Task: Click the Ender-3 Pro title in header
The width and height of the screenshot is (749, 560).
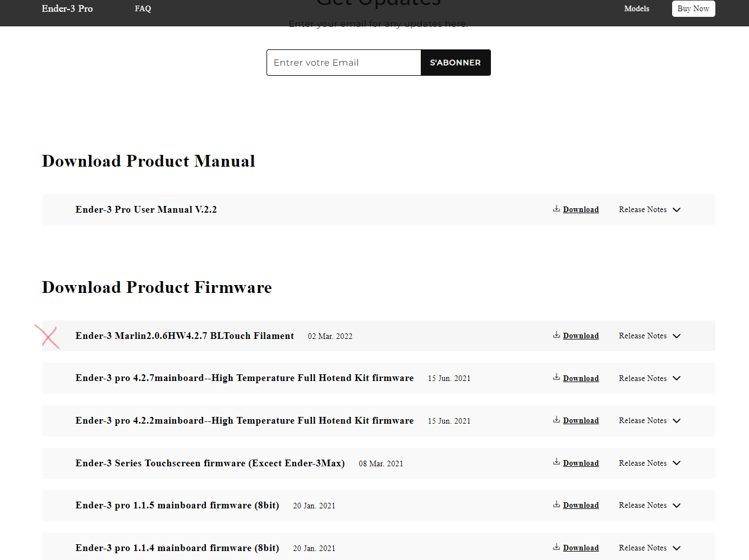Action: coord(67,9)
